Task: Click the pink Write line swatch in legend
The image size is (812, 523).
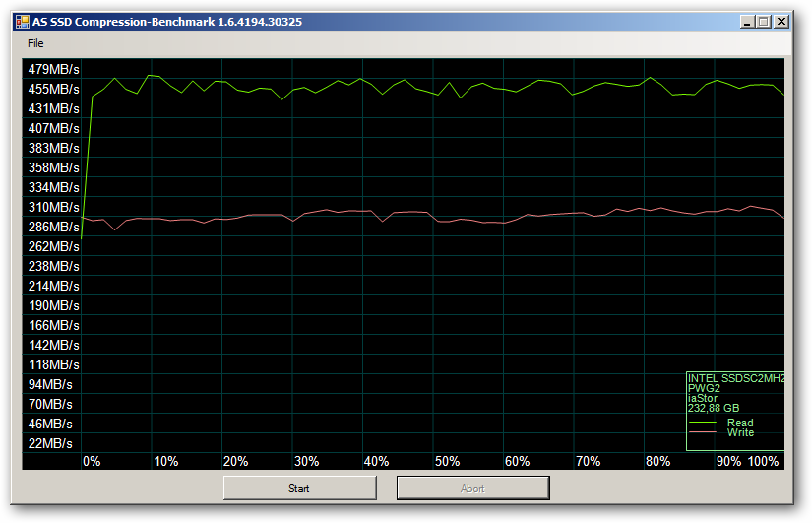Action: point(703,432)
